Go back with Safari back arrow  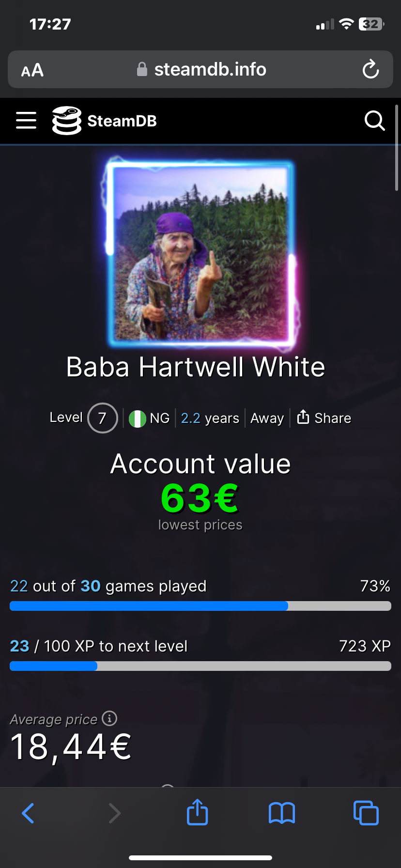pyautogui.click(x=28, y=813)
